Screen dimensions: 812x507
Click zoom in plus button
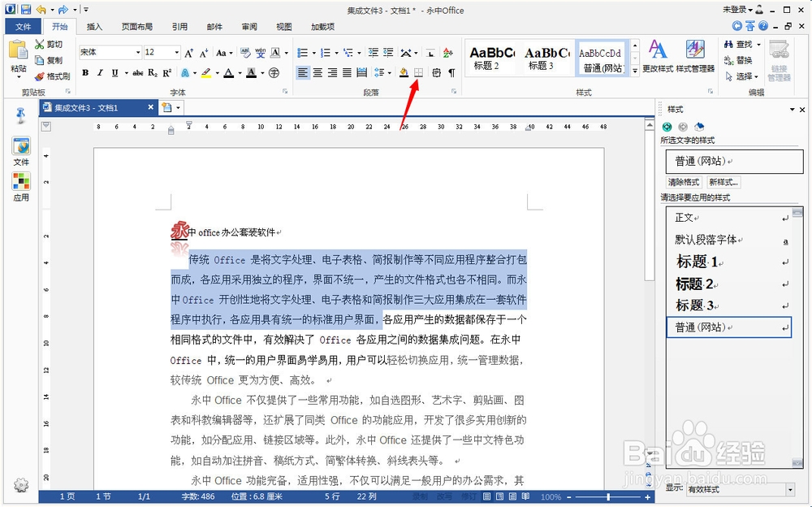point(647,496)
